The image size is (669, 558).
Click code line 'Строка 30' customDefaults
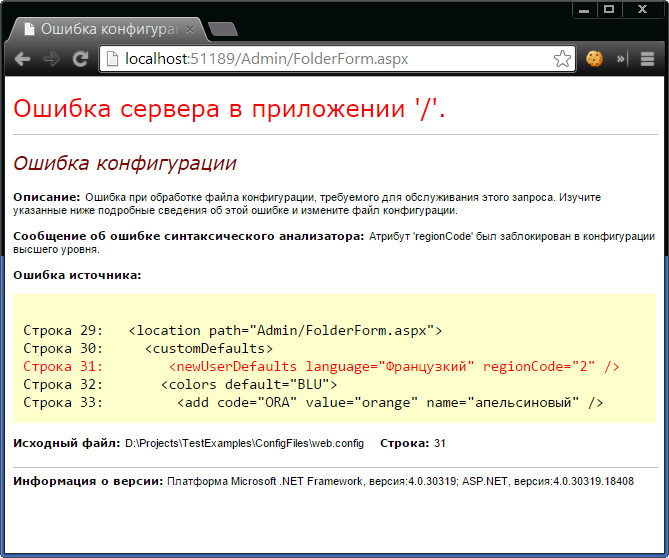tap(148, 349)
